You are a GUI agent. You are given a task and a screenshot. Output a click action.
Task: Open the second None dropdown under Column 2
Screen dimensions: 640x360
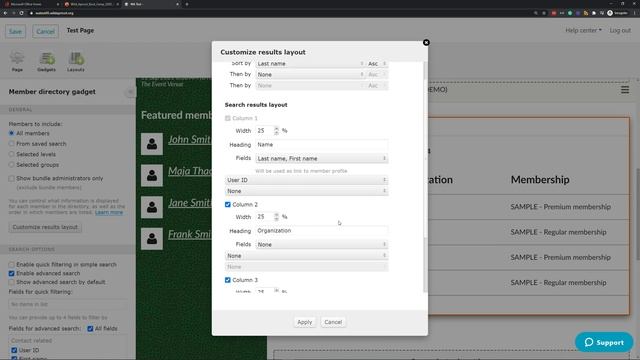pos(306,256)
